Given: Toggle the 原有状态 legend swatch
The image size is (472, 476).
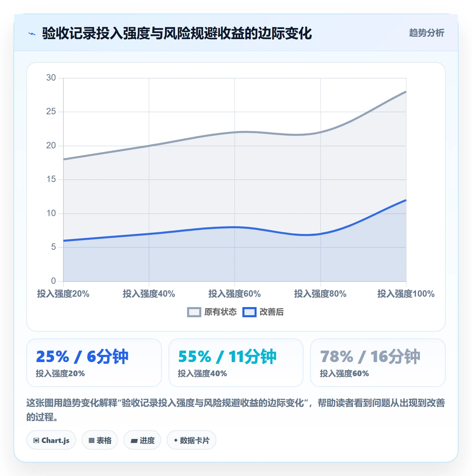Looking at the screenshot, I should point(194,312).
